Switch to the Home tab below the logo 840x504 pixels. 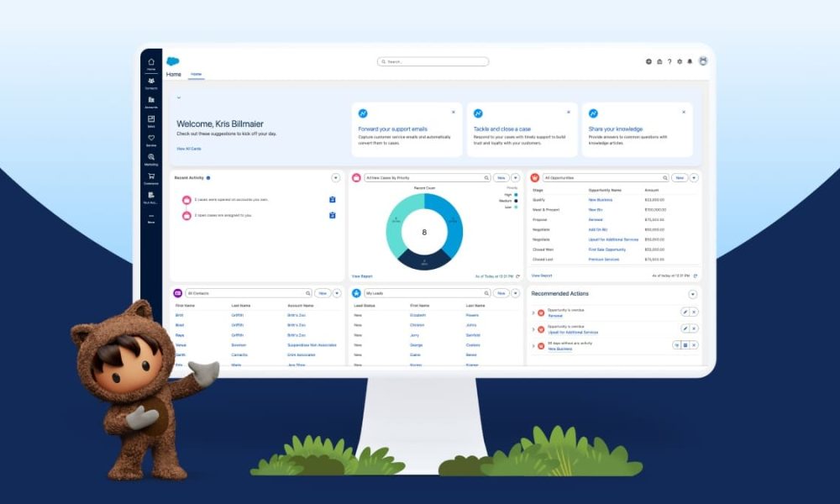[x=195, y=74]
